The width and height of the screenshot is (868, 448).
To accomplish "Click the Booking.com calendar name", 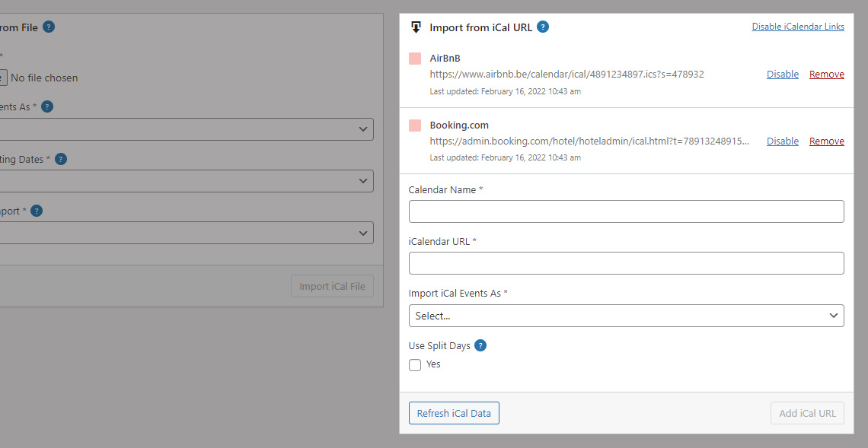I will 459,125.
